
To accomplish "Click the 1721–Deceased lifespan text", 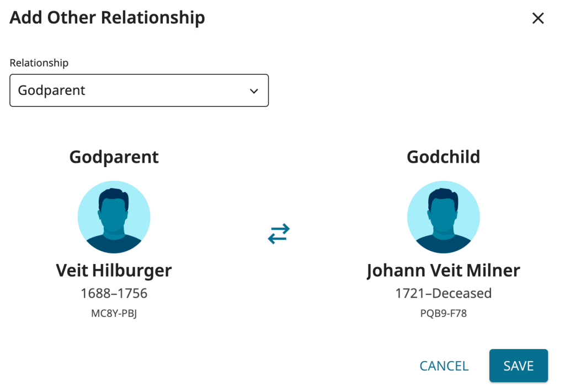I will click(443, 293).
